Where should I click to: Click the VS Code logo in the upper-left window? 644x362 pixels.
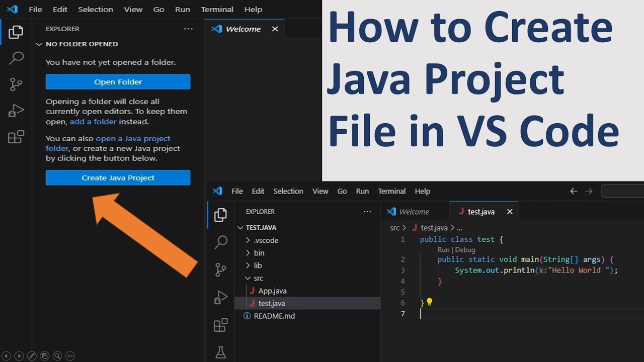click(x=12, y=9)
